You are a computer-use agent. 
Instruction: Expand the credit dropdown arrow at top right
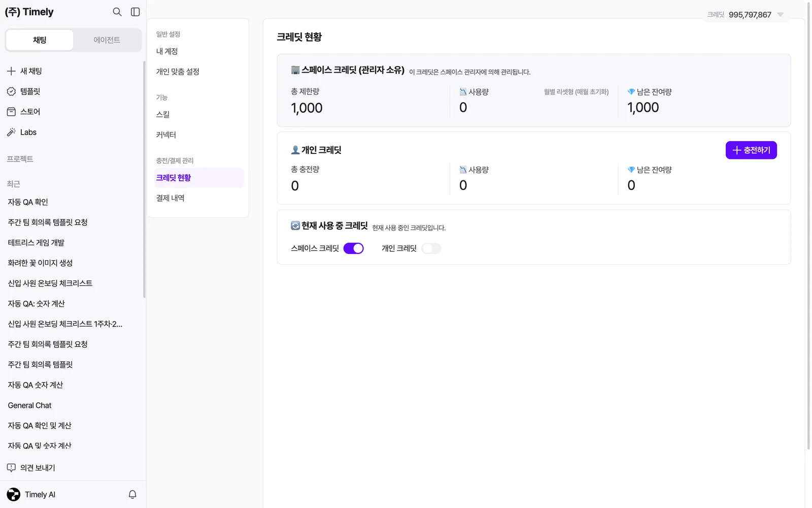click(x=781, y=14)
